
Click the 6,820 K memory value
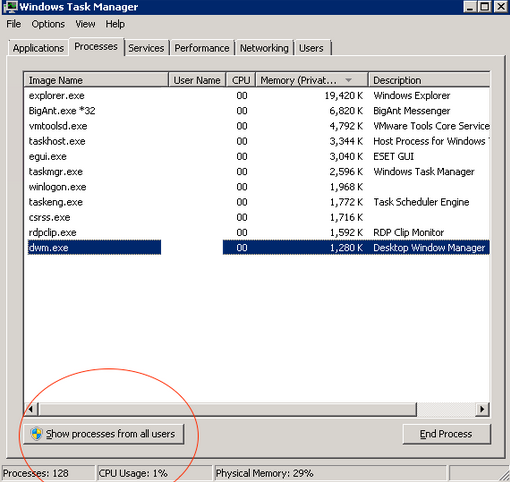click(x=346, y=111)
